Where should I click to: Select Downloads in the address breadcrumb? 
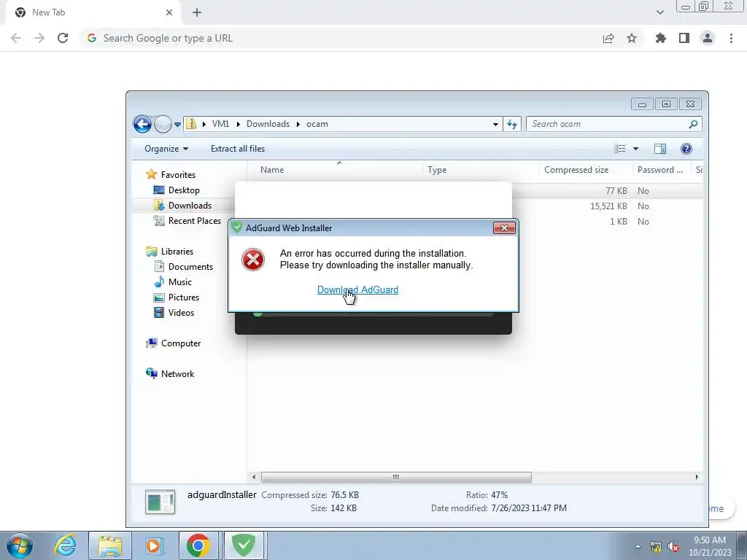(268, 124)
